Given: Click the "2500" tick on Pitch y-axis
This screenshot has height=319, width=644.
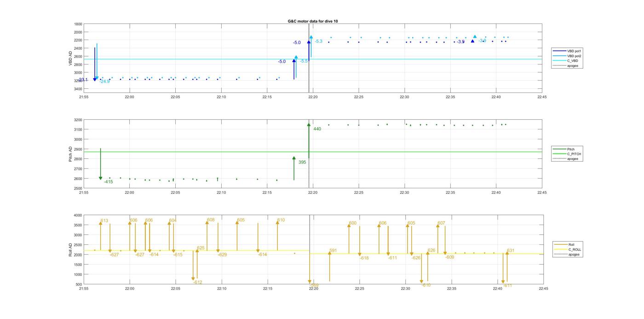Looking at the screenshot, I should 78,188.
